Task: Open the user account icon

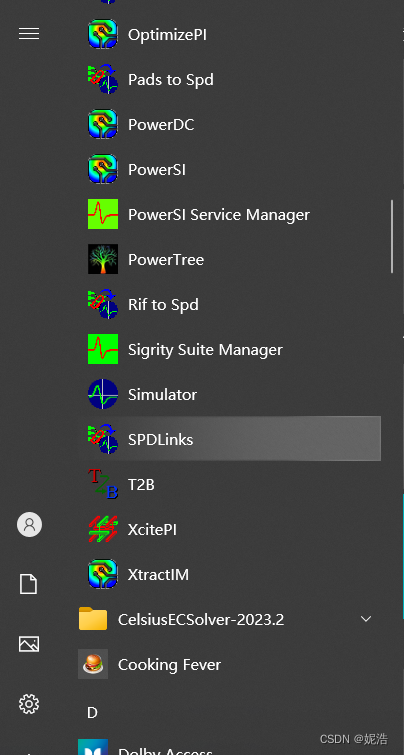Action: (x=29, y=524)
